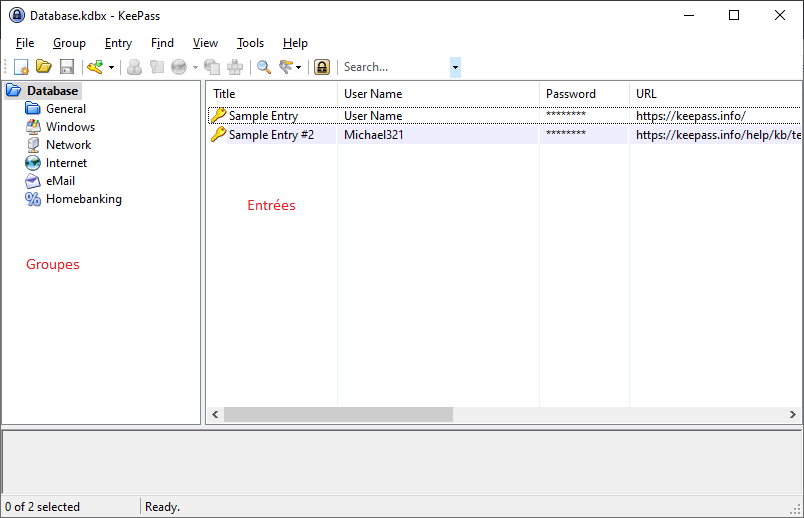Screen dimensions: 804x518
Task: Click the New database toolbar icon
Action: tap(21, 67)
